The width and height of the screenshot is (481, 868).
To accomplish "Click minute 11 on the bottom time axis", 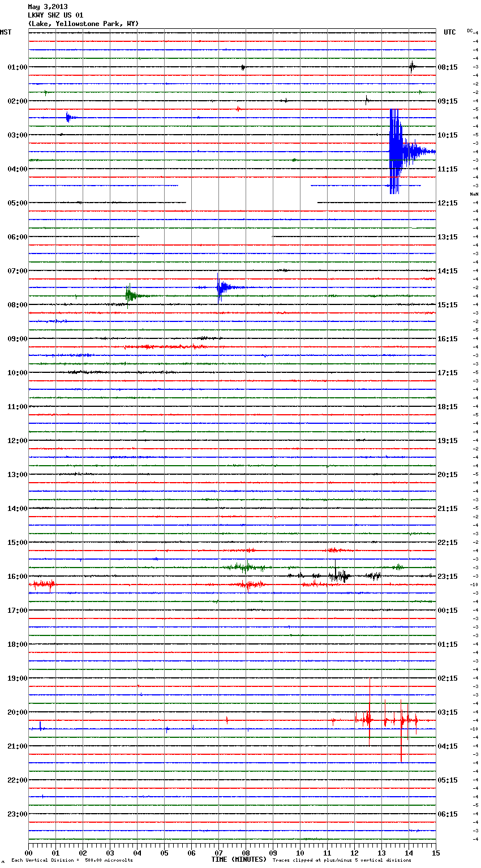I will point(328,852).
